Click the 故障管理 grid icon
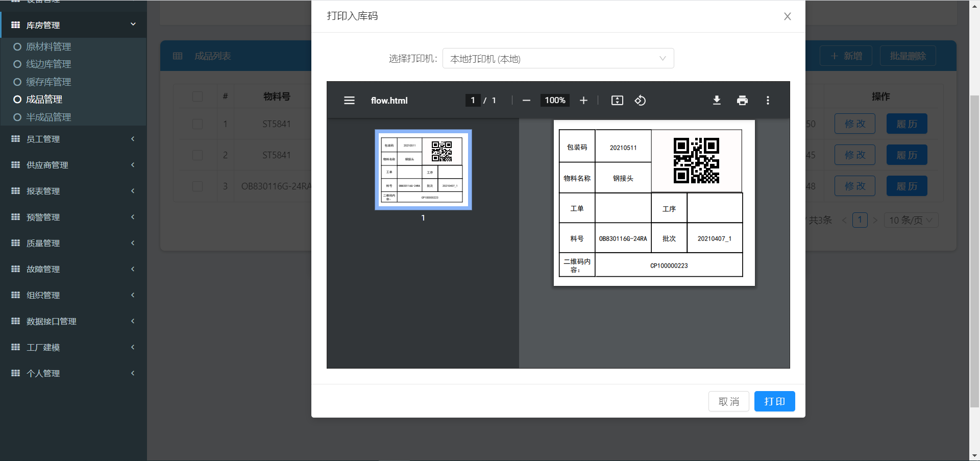The image size is (980, 461). coord(15,269)
